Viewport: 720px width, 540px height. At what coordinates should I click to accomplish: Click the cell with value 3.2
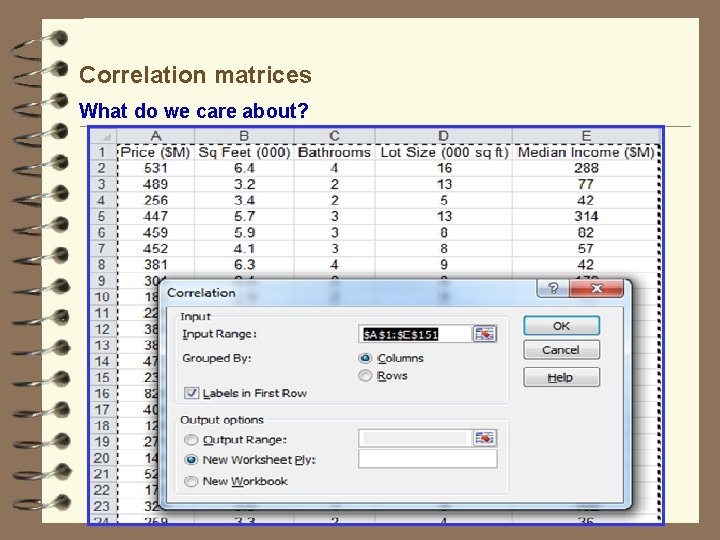244,184
